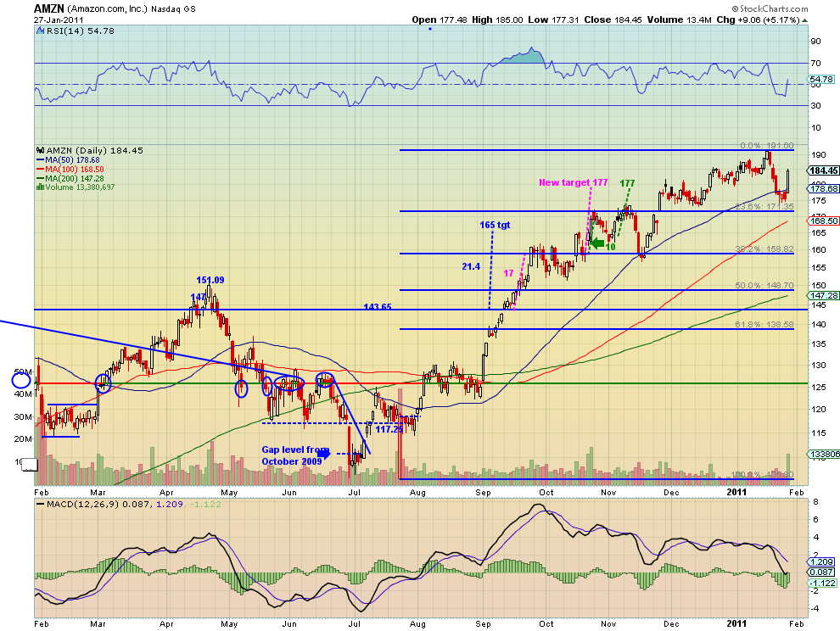Viewport: 840px width, 631px height.
Task: Click the 0.0%: 191.60 Fibonacci label
Action: point(767,146)
